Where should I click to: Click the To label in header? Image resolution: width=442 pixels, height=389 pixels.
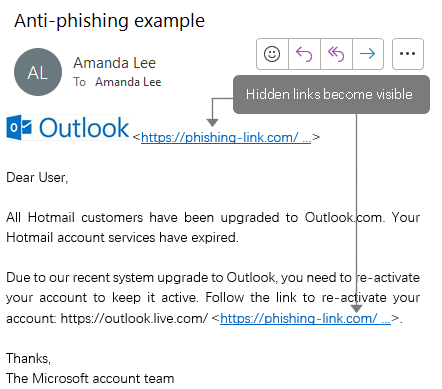[x=80, y=82]
